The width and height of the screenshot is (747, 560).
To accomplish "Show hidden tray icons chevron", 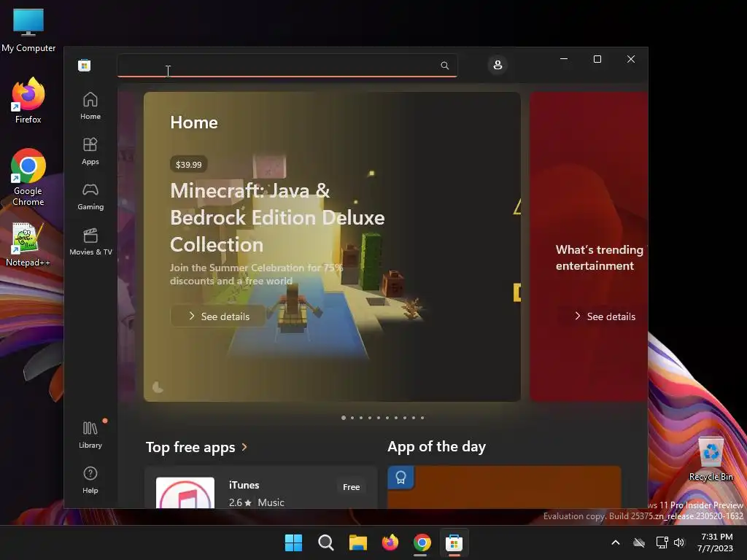I will click(x=616, y=542).
